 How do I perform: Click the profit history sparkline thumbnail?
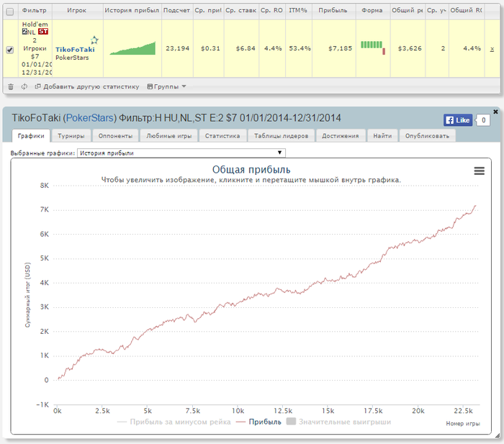[132, 48]
